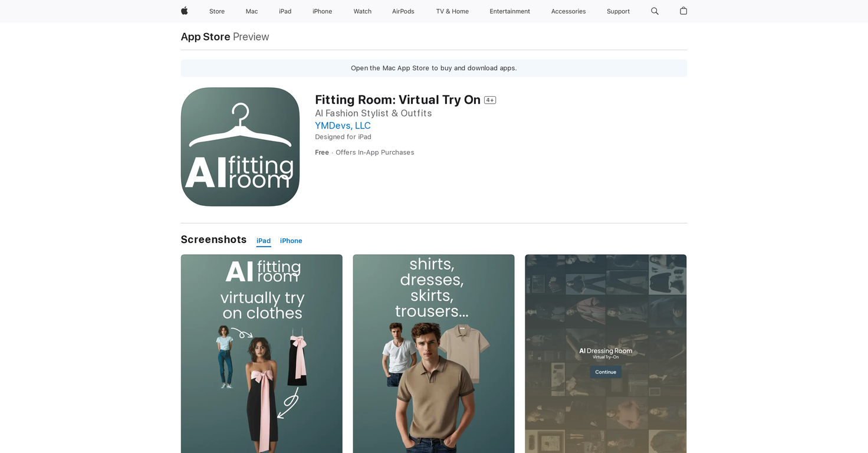Select iPad in the top navigation
The image size is (868, 453).
285,11
